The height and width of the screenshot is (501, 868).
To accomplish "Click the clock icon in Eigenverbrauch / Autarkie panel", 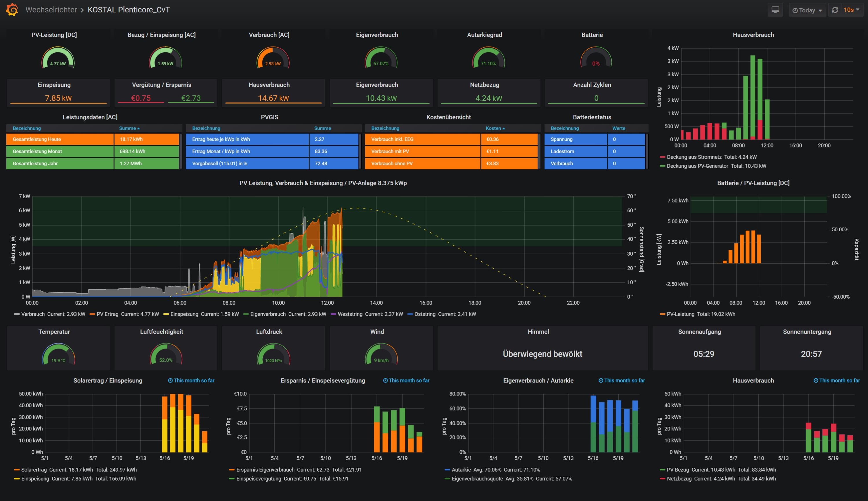I will [601, 380].
